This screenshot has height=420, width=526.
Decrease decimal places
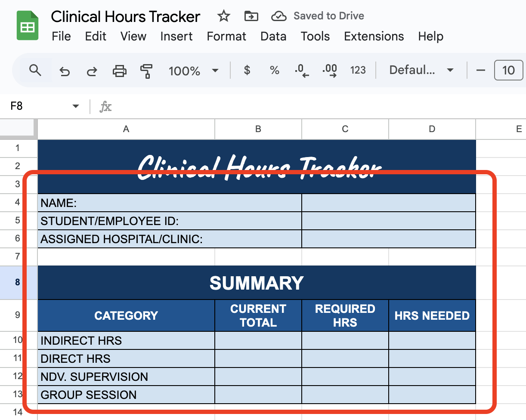[302, 70]
